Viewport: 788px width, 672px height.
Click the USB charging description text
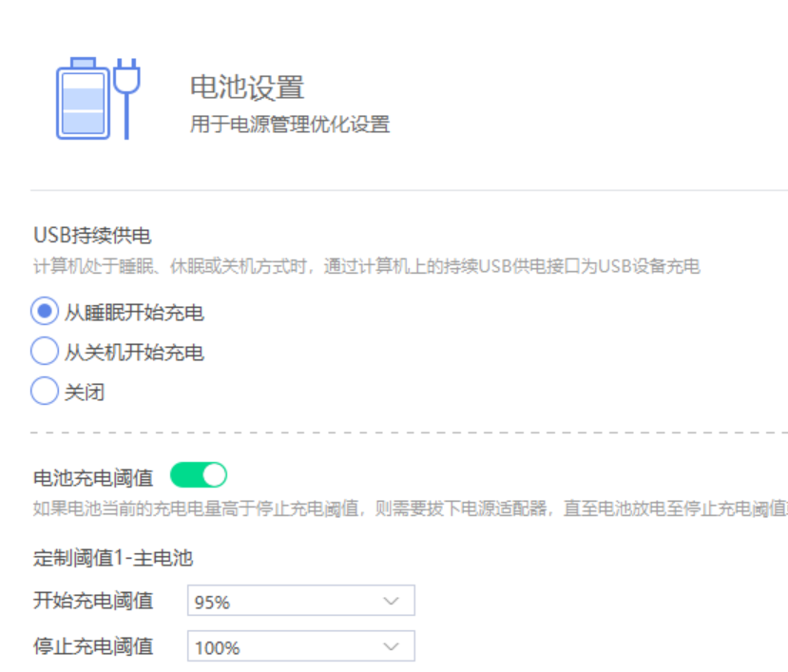click(x=367, y=266)
